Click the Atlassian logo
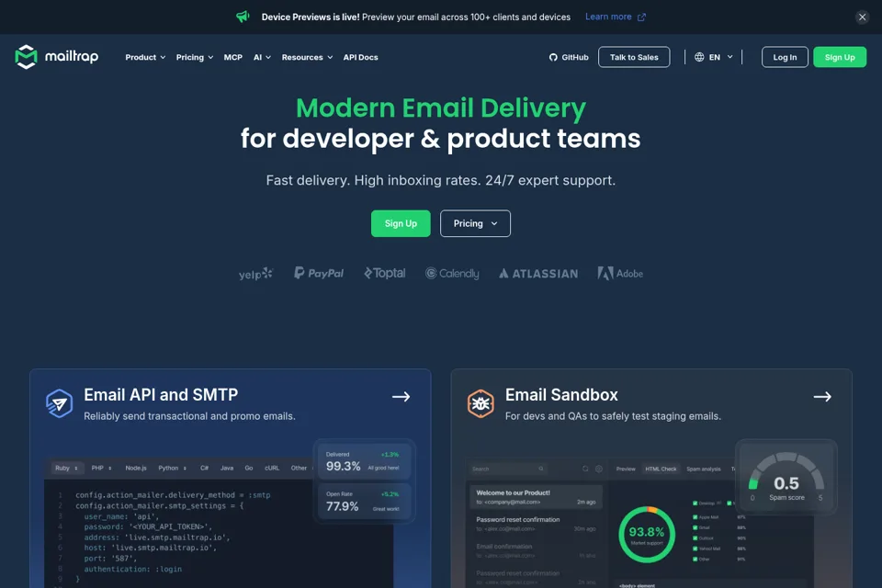Viewport: 882px width, 588px height. (x=538, y=274)
